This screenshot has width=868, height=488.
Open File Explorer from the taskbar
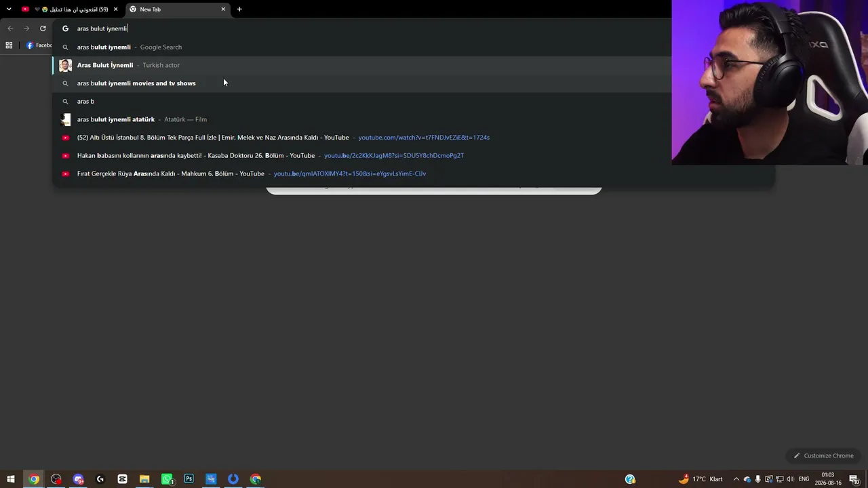click(x=144, y=479)
